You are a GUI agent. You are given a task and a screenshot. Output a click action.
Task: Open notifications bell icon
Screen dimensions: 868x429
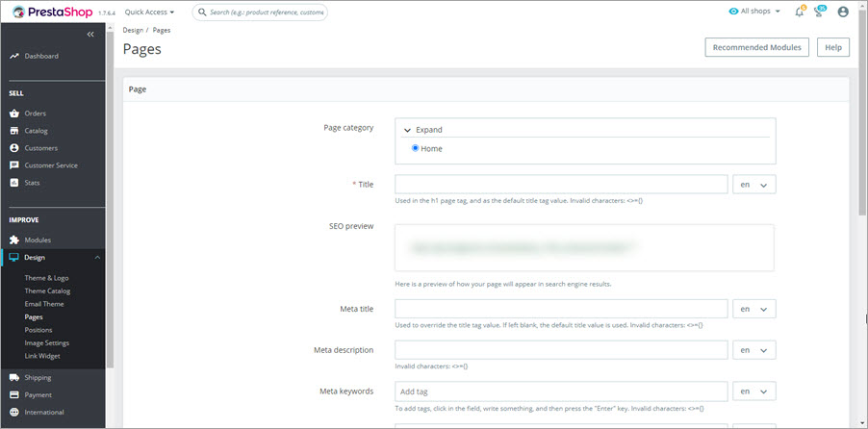point(800,12)
